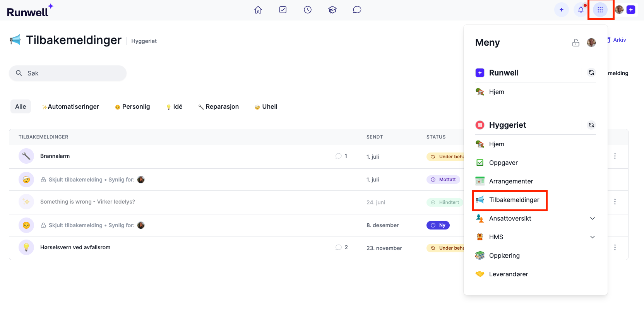Open three-dot menu for Hørselsvern ved avfallsrom row

tap(615, 247)
